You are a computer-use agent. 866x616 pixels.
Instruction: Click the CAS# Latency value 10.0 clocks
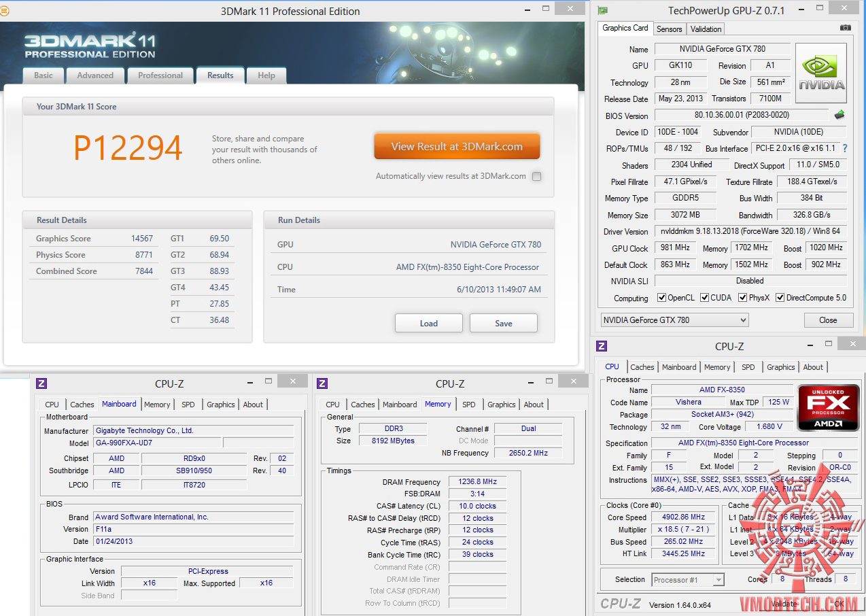point(477,506)
